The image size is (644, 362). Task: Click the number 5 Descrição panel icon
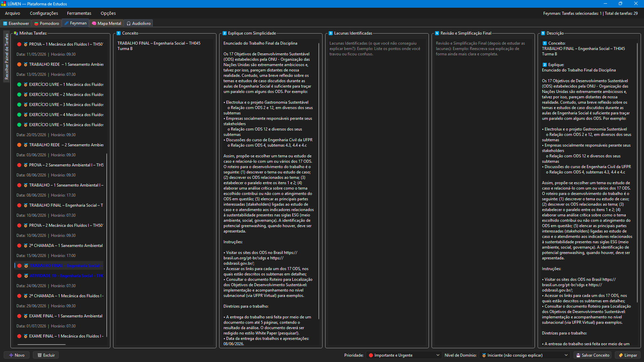pos(543,33)
